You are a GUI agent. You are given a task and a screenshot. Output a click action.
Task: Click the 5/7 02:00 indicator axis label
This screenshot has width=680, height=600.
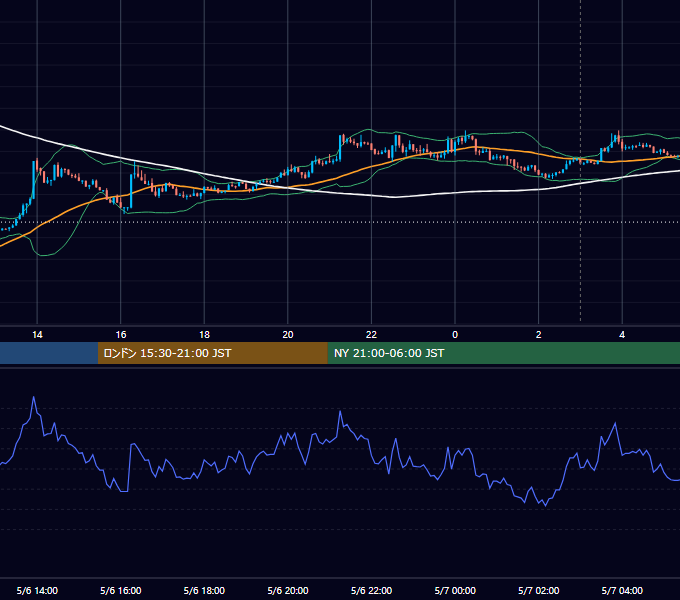pyautogui.click(x=539, y=590)
